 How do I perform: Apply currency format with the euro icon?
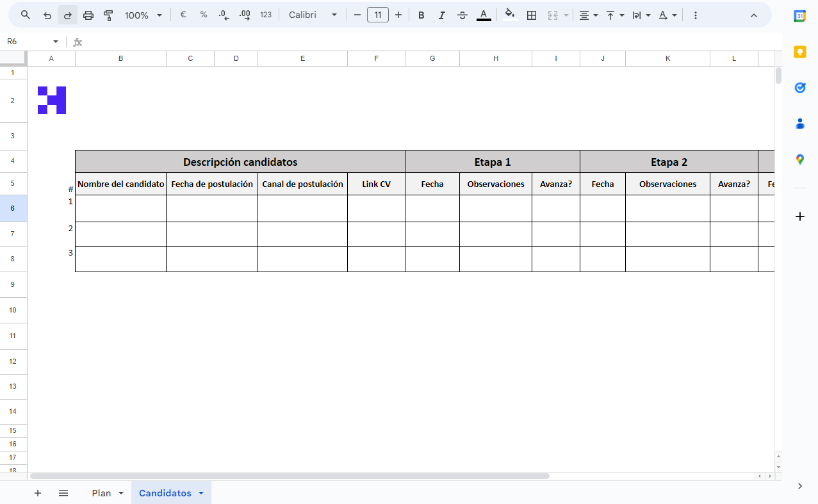click(183, 14)
